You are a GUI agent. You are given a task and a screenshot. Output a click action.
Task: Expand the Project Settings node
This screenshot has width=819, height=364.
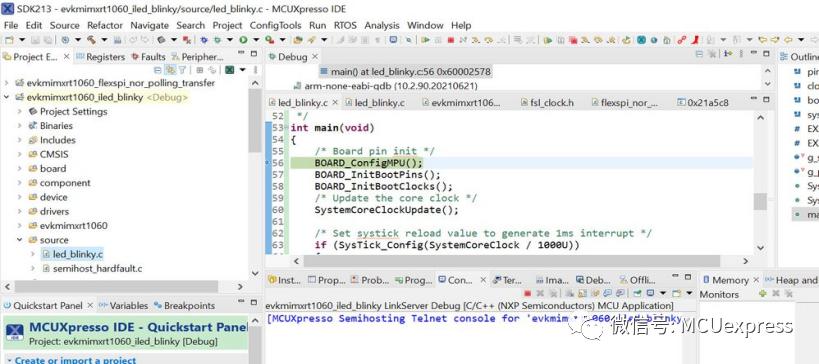(19, 111)
